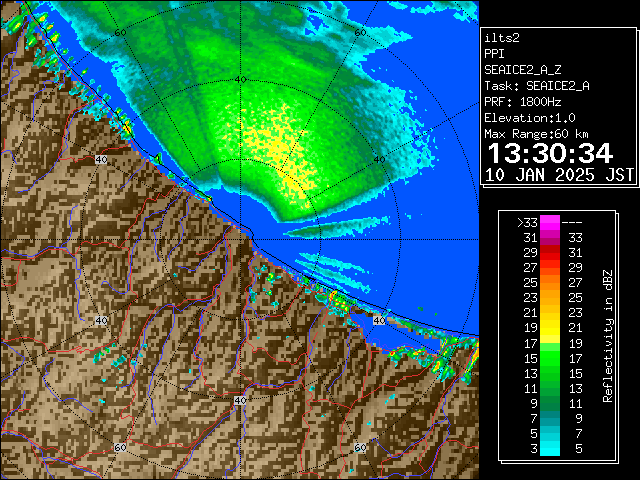Click the "60" range ring label in the northeast
Viewport: 640px width, 480px height.
[360, 33]
